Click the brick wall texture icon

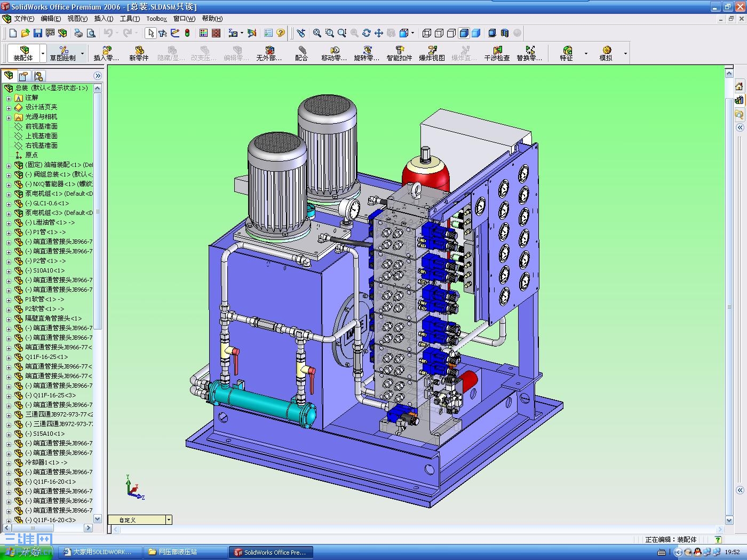pyautogui.click(x=216, y=33)
